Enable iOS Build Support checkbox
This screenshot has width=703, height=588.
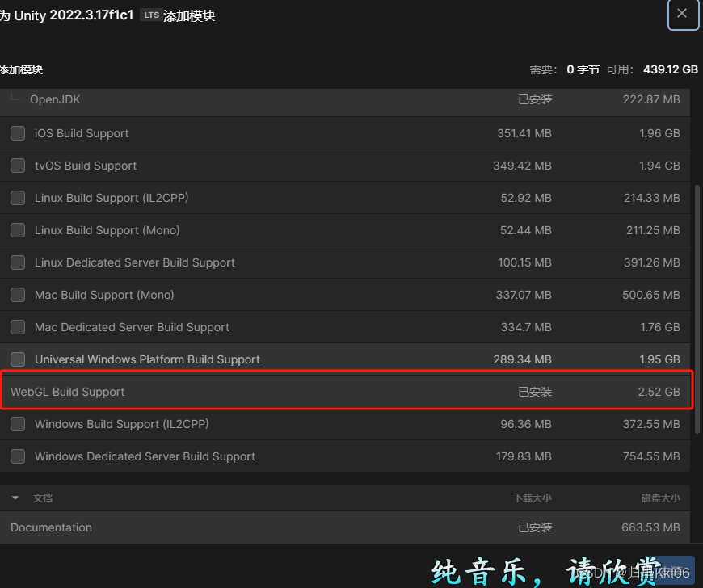pos(17,133)
